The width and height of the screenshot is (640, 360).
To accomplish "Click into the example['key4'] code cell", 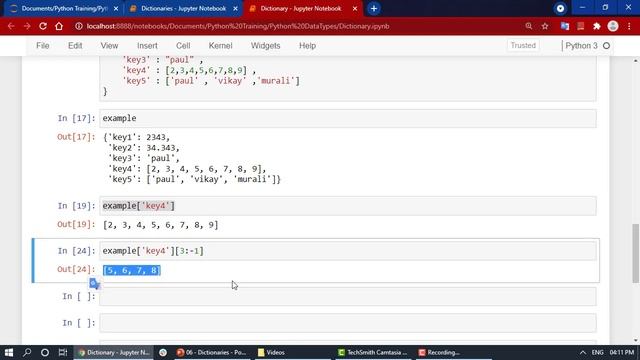I will point(348,206).
